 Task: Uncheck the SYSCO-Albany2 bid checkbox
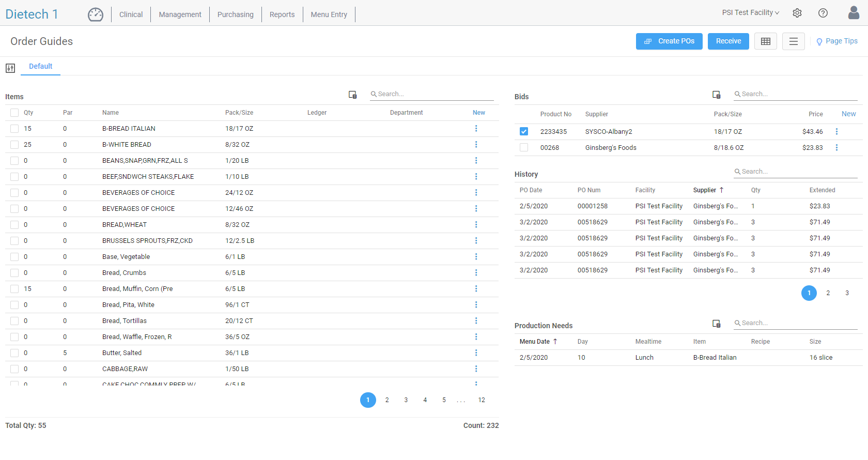tap(524, 132)
